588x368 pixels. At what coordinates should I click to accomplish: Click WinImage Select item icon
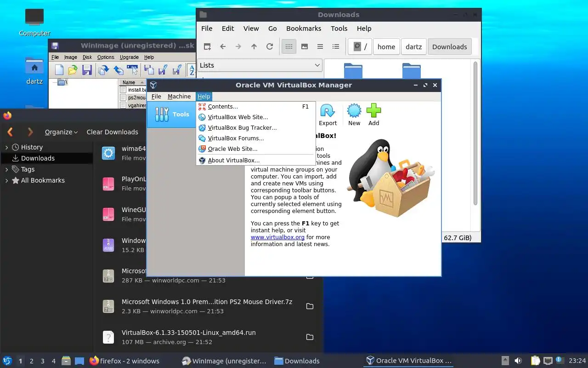(133, 70)
